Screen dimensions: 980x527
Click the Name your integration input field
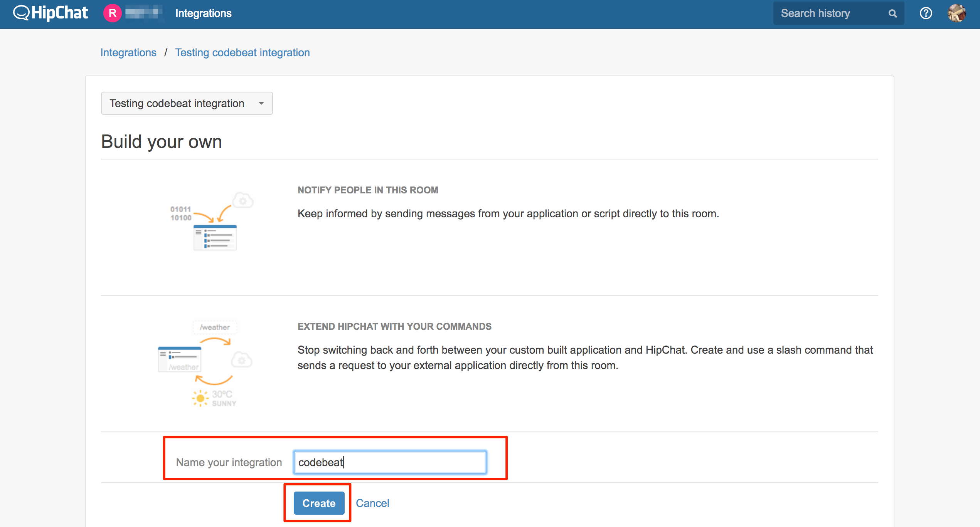389,462
